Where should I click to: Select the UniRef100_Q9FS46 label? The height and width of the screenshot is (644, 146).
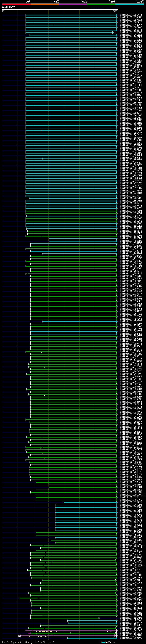[x=131, y=349]
